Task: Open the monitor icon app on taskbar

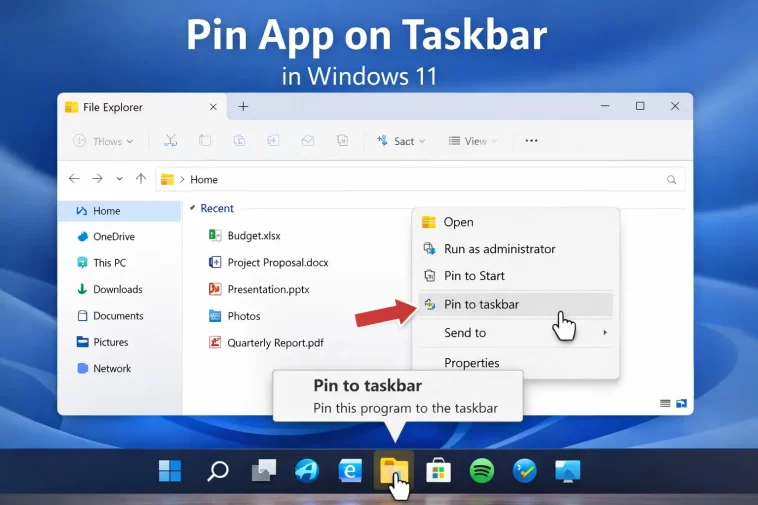Action: 568,471
